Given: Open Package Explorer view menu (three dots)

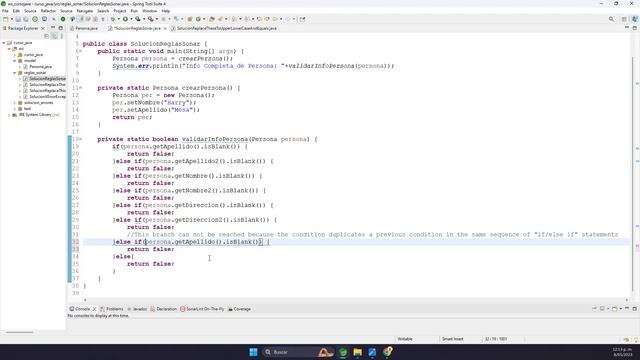Looking at the screenshot, I should pyautogui.click(x=62, y=36).
